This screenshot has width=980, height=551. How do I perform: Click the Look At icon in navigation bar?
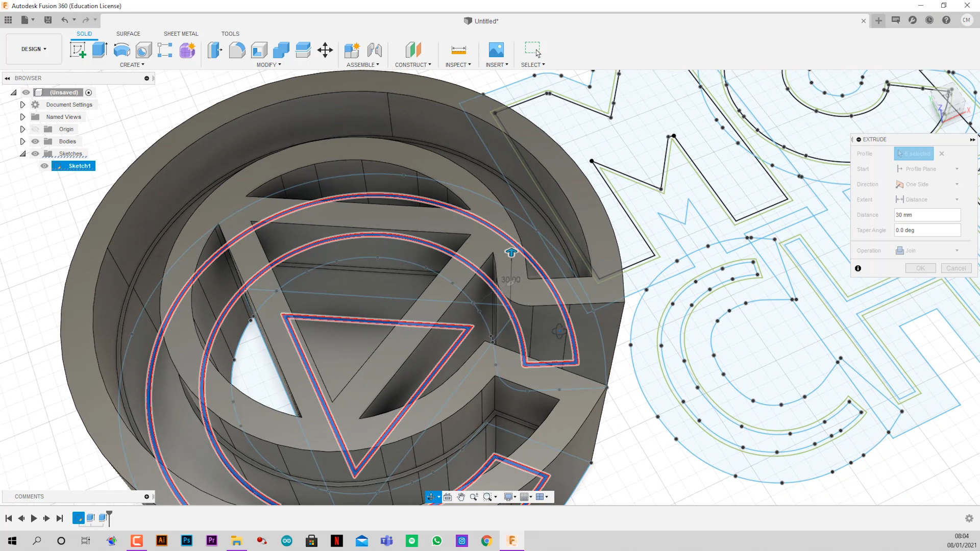(448, 497)
